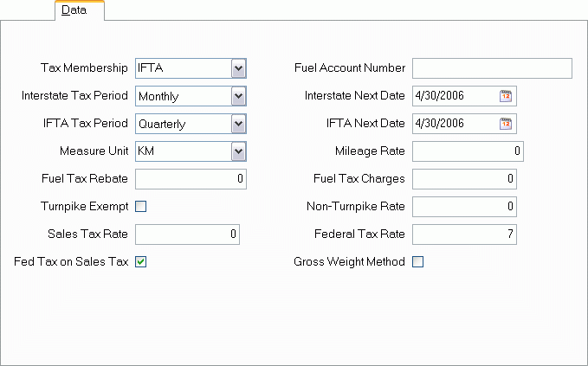Tick the Gross Weight Method checkbox
This screenshot has width=588, height=366.
pos(417,262)
